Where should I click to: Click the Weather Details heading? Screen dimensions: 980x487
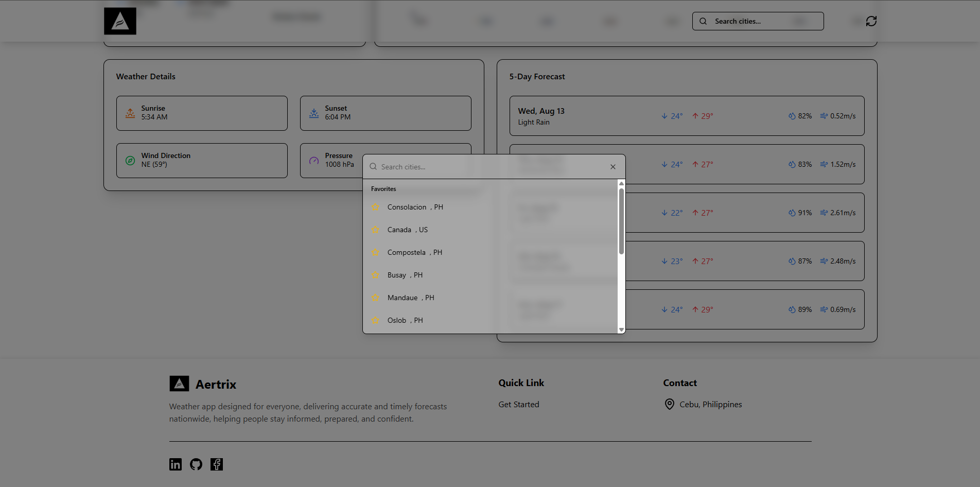tap(146, 76)
